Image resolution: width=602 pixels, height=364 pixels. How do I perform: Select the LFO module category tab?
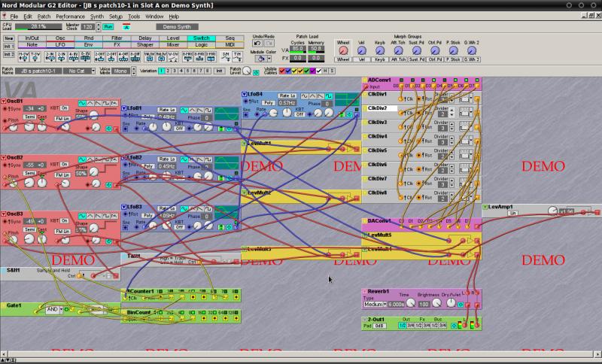60,44
